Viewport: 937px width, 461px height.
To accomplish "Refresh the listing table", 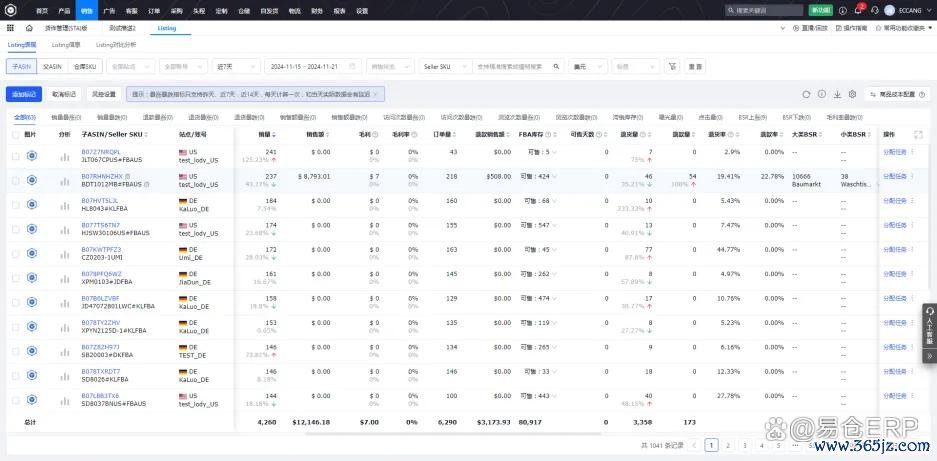I will pos(806,94).
